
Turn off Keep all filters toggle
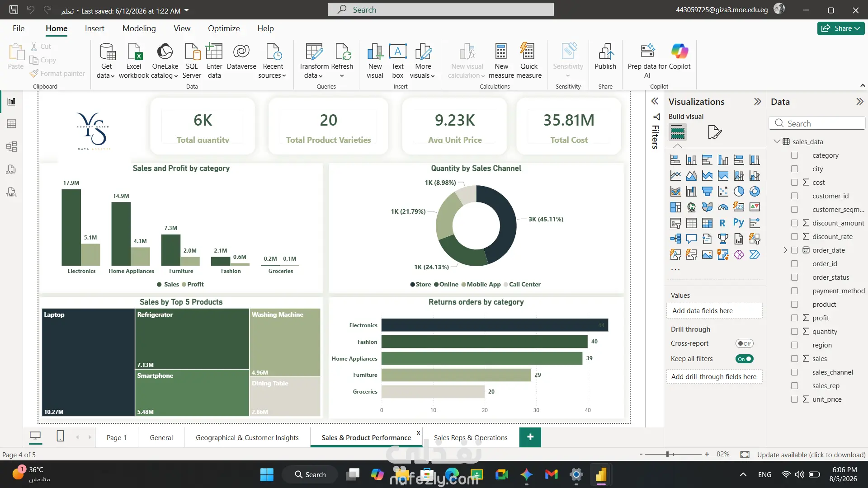tap(744, 359)
